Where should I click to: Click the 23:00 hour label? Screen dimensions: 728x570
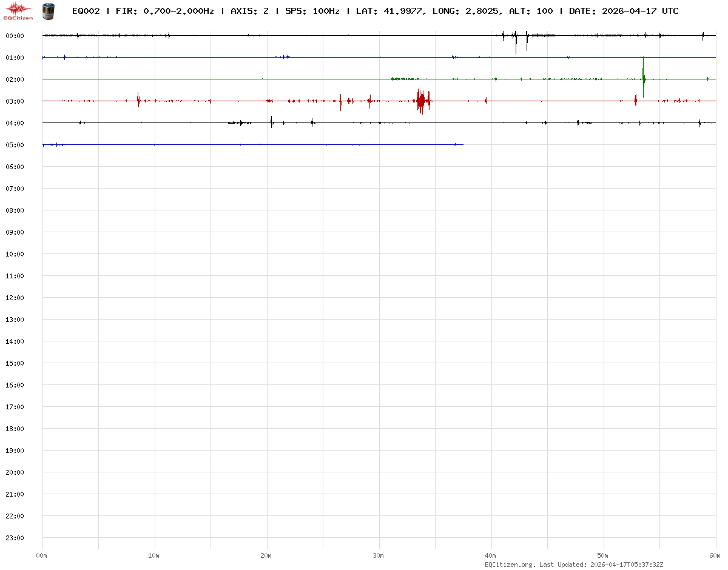coord(15,538)
